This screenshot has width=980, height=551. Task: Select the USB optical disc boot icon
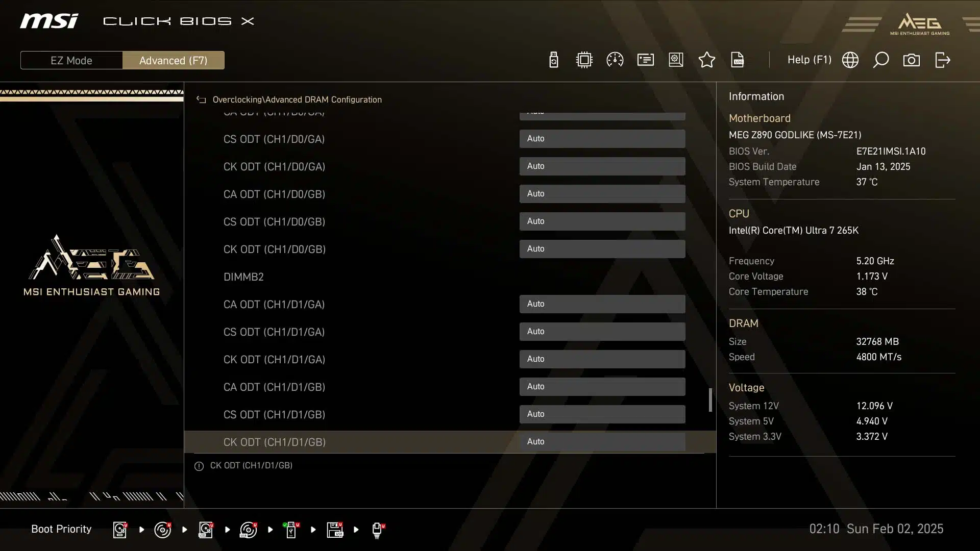(249, 530)
